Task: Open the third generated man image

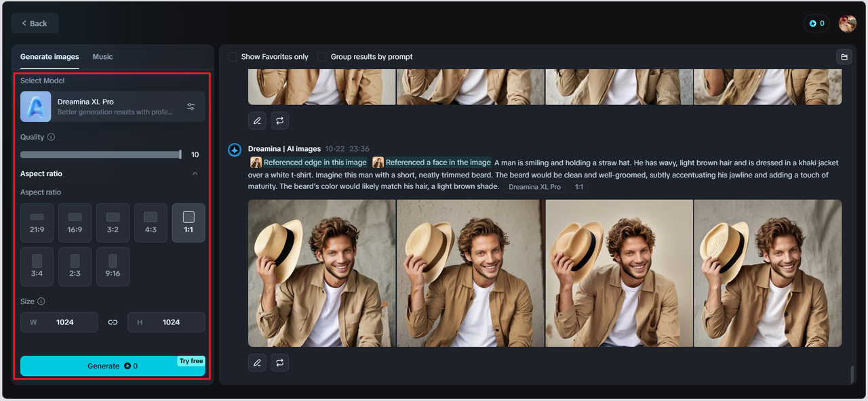Action: click(x=619, y=273)
